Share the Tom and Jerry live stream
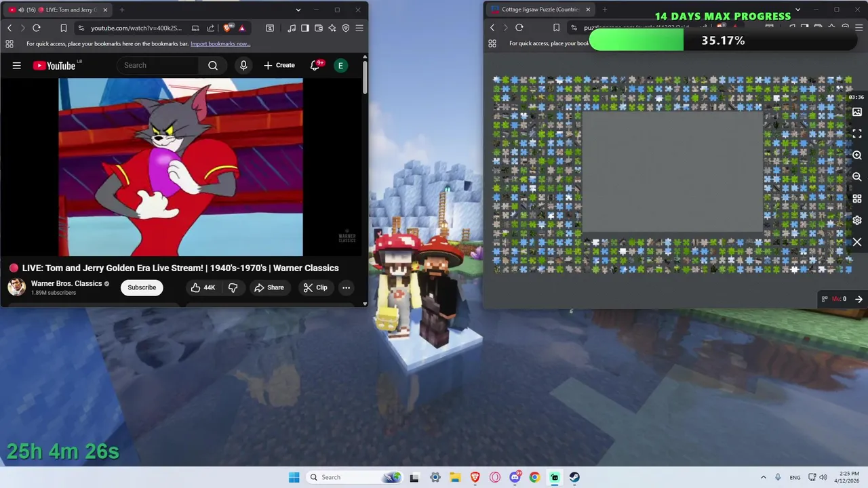 coord(269,287)
